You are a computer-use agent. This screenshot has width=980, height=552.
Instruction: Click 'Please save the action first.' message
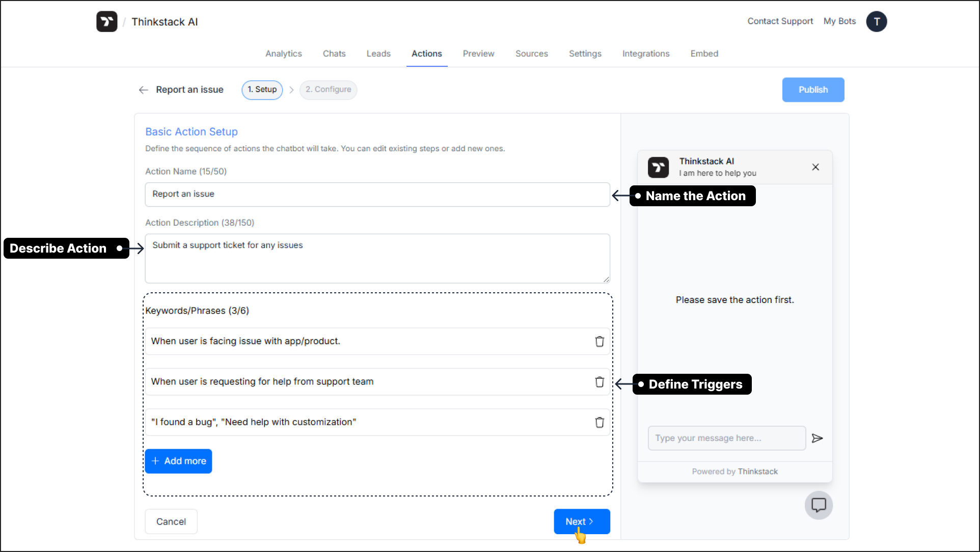point(735,300)
